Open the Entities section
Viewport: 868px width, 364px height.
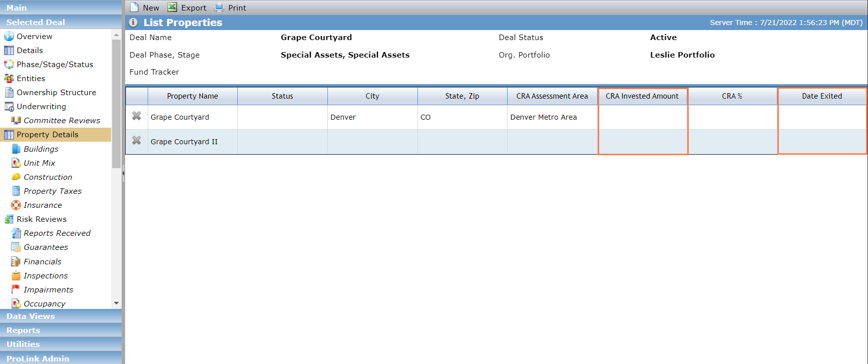pos(31,78)
